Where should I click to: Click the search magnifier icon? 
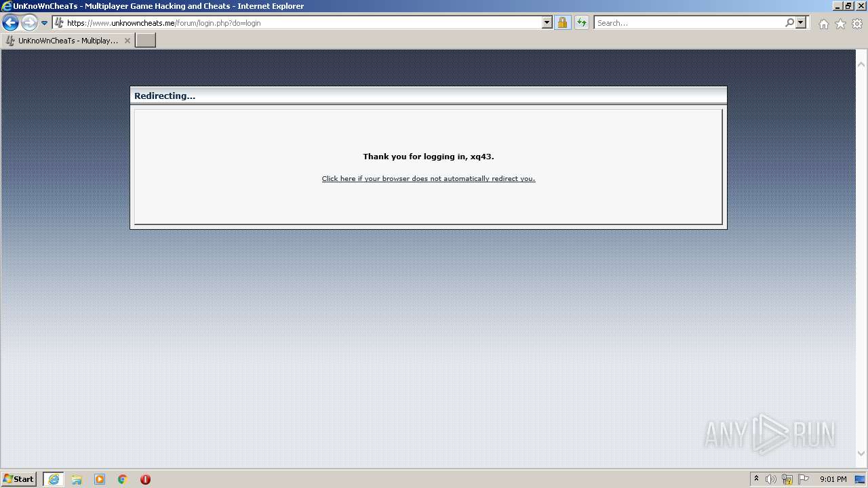click(x=789, y=23)
